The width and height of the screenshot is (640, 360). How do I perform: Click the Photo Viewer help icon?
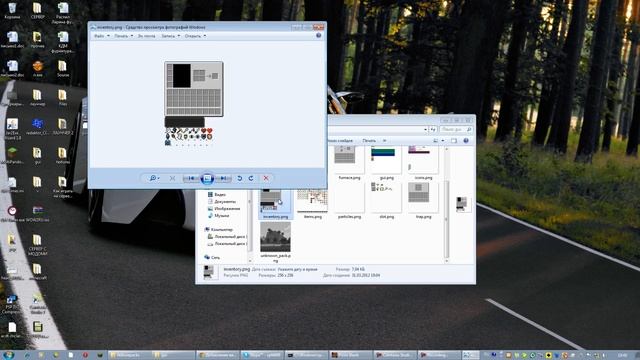[x=318, y=36]
